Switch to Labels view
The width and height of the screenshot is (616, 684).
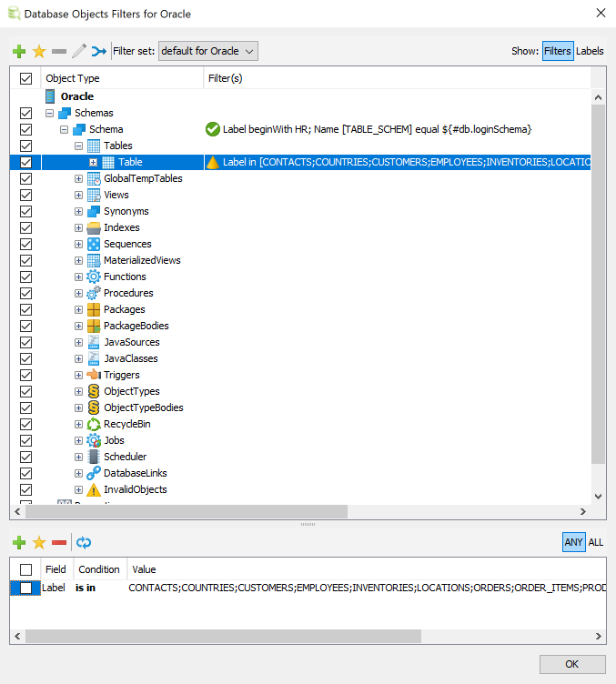coord(590,51)
